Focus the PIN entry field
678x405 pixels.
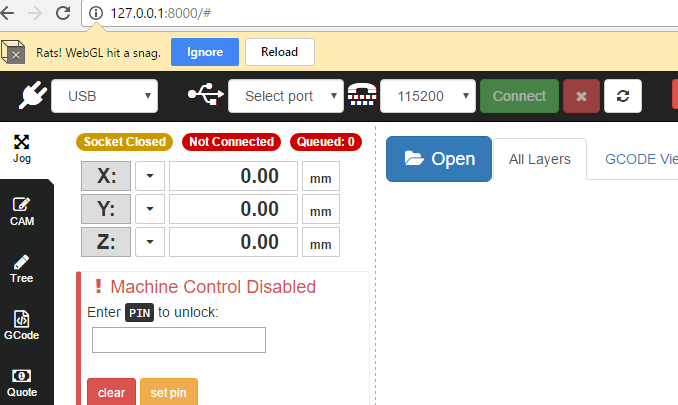[179, 340]
